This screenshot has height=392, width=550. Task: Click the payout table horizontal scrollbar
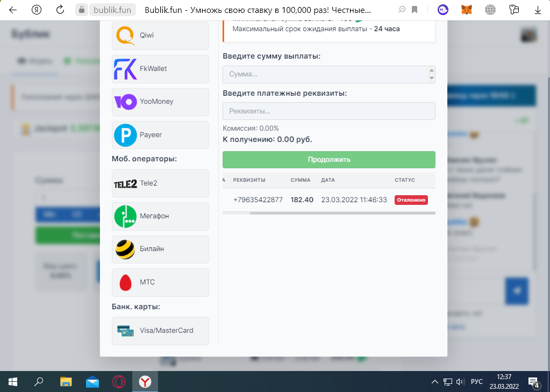[342, 213]
